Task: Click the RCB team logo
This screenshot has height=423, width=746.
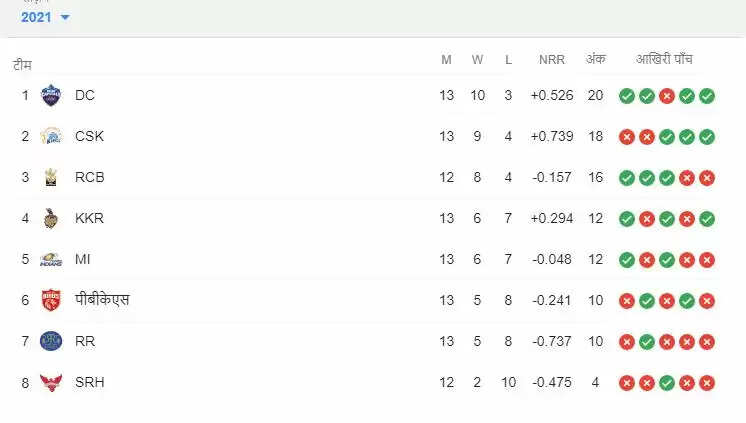Action: click(51, 178)
